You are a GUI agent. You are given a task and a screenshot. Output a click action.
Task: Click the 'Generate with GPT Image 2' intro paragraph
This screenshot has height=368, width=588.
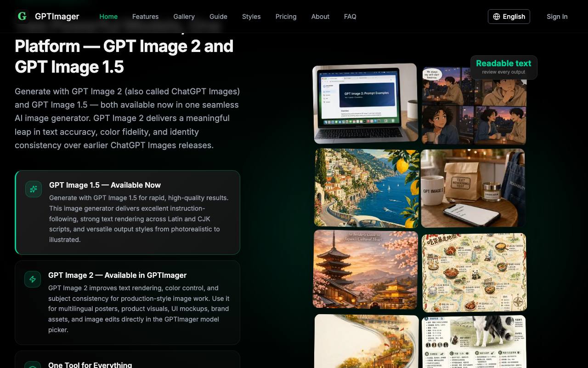coord(127,118)
